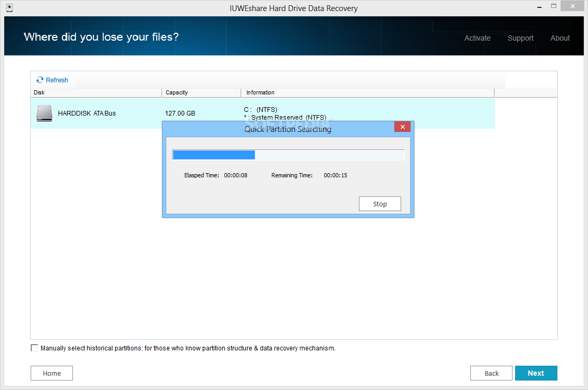Sort by the Information column header

click(368, 93)
